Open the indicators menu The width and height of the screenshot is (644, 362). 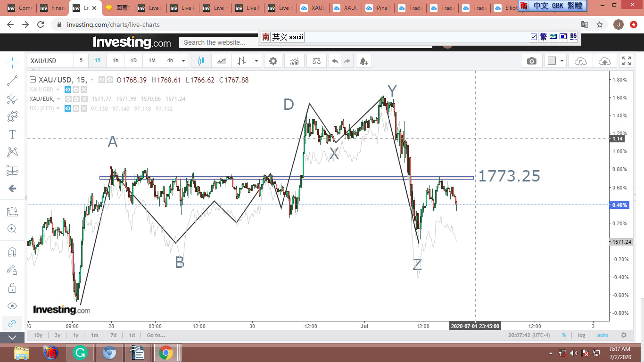point(295,61)
